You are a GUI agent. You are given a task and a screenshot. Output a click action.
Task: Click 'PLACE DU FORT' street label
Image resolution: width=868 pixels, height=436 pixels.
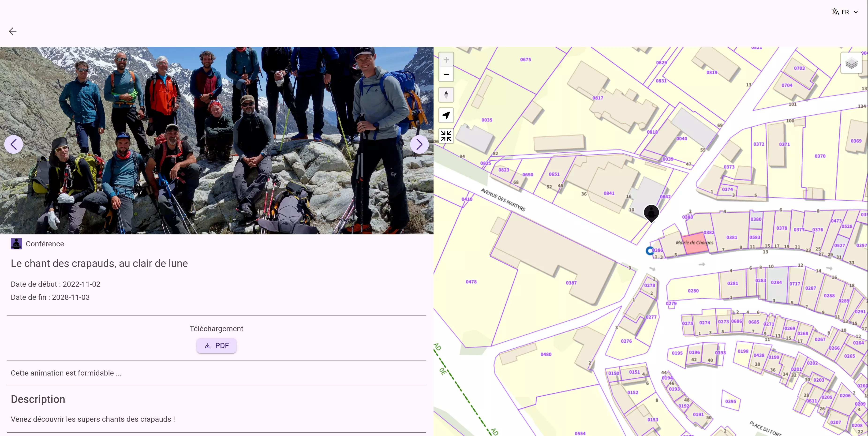coord(765,428)
